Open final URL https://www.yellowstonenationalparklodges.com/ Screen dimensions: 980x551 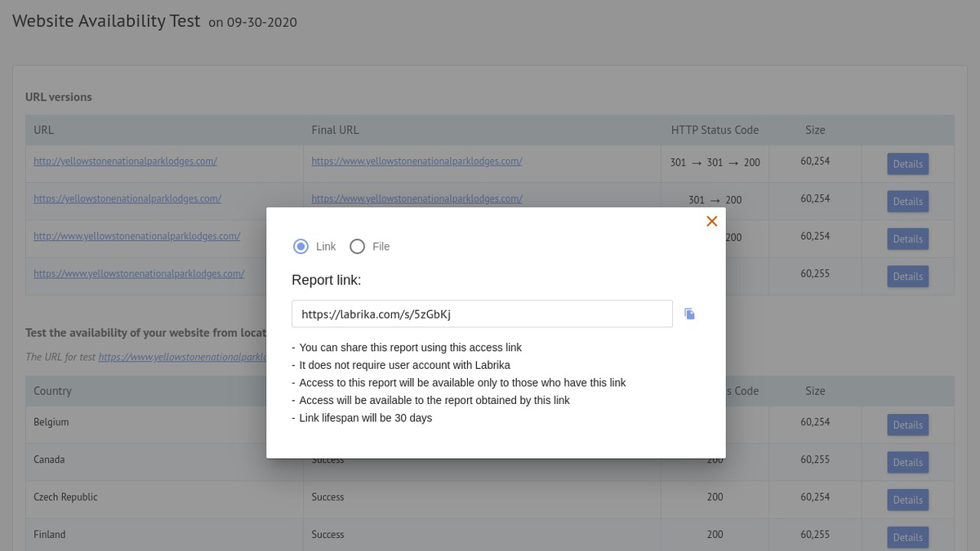[x=416, y=161]
